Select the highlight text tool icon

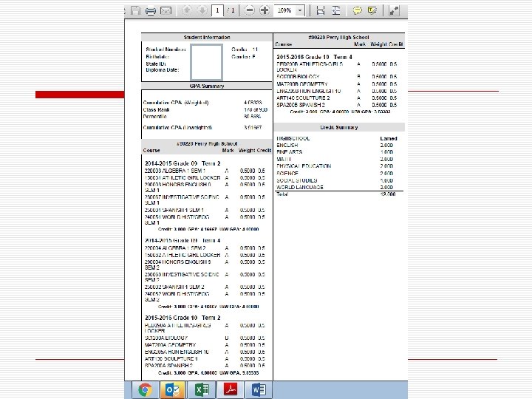pyautogui.click(x=372, y=11)
